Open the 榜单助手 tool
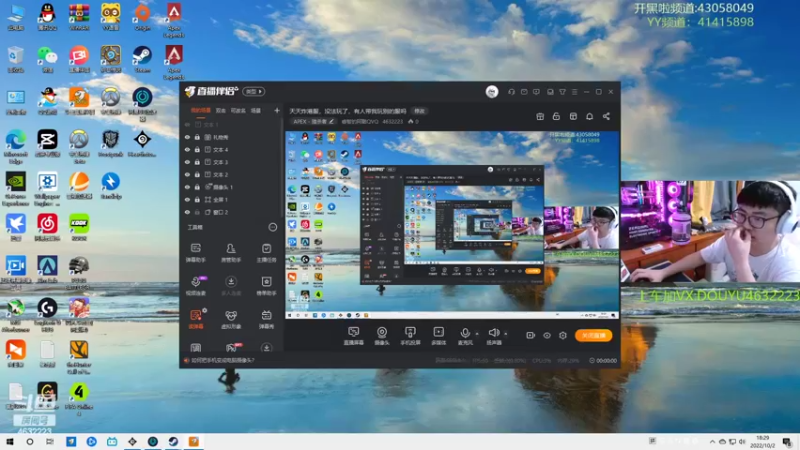The width and height of the screenshot is (800, 450). [x=266, y=285]
